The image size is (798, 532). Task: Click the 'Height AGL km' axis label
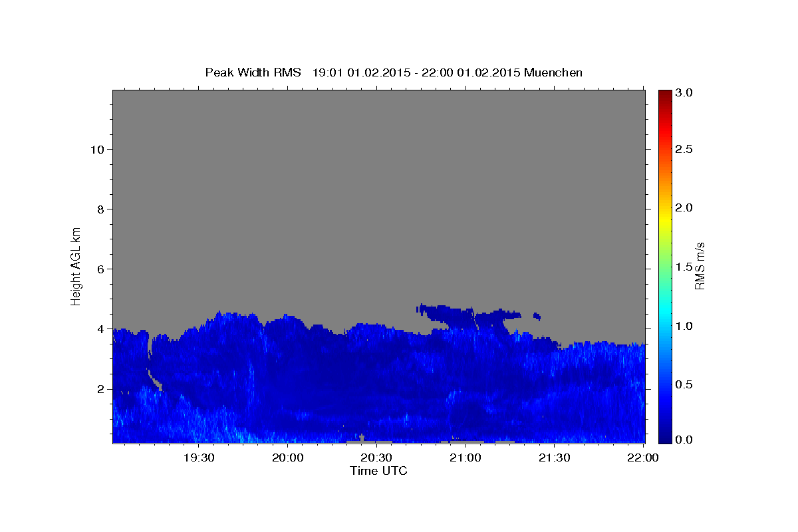[76, 266]
